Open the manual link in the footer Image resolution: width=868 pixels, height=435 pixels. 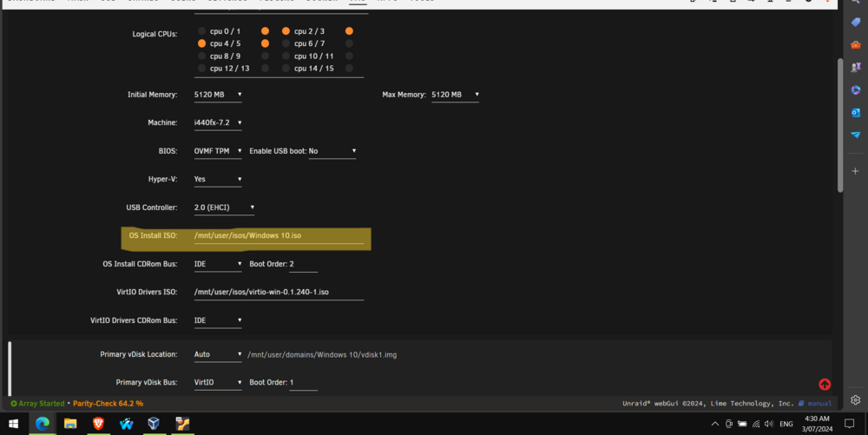coord(819,404)
